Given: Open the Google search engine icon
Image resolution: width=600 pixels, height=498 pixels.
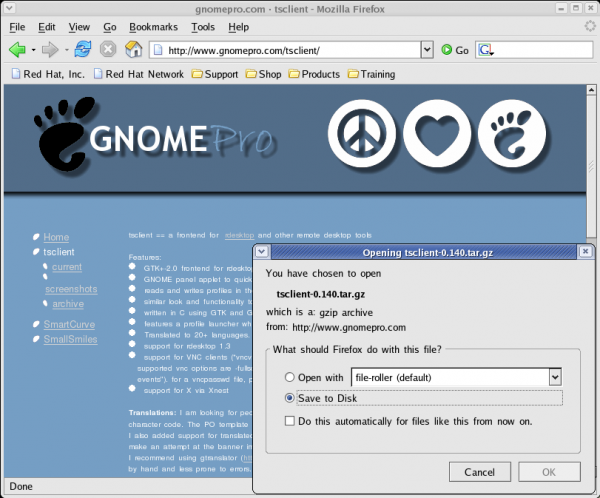Looking at the screenshot, I should tap(485, 50).
